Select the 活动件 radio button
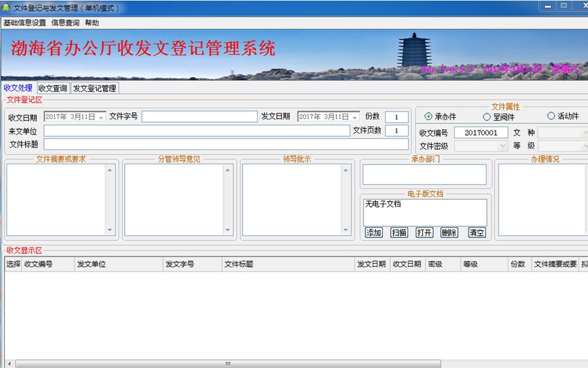 (x=551, y=115)
